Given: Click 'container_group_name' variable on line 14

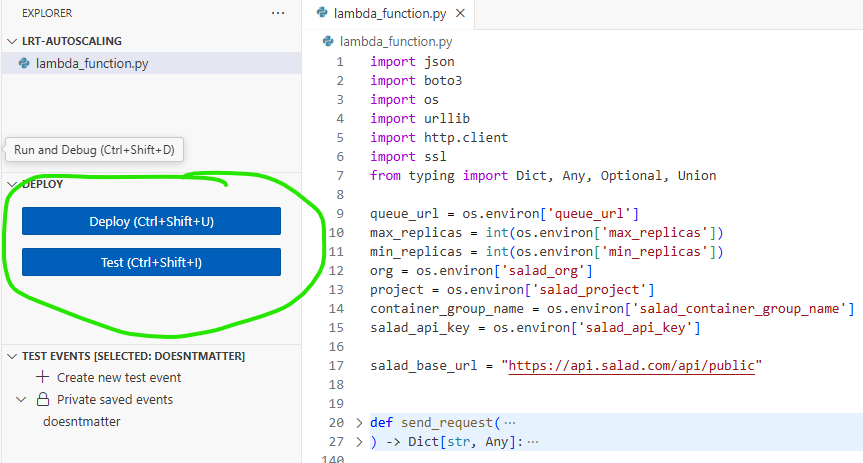Looking at the screenshot, I should coord(446,309).
